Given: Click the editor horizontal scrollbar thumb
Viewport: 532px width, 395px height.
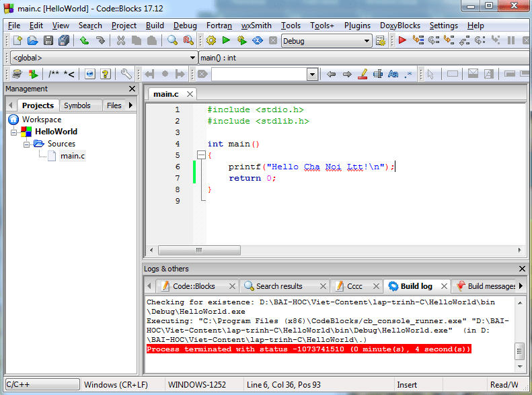Looking at the screenshot, I should point(199,251).
